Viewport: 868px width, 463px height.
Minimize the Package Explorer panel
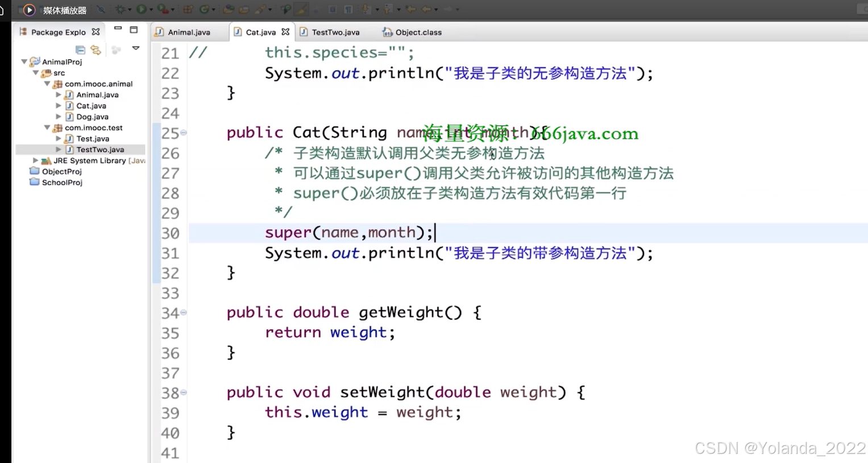coord(118,28)
